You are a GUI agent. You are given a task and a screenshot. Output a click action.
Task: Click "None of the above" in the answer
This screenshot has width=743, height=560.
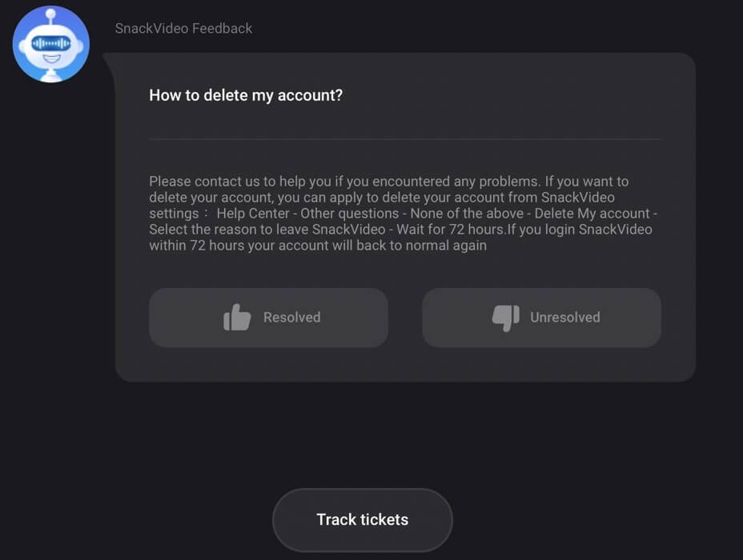(466, 214)
